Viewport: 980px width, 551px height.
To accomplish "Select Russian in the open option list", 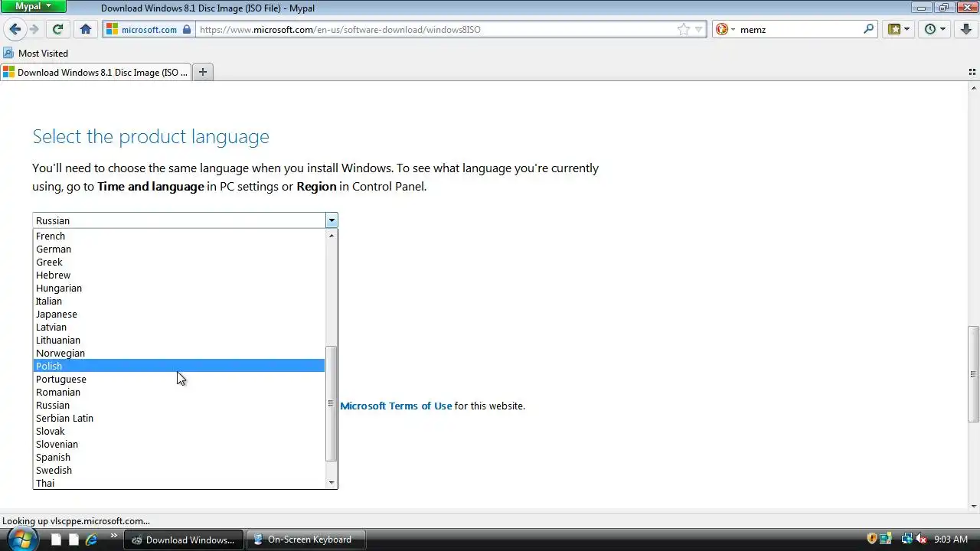I will click(x=179, y=405).
